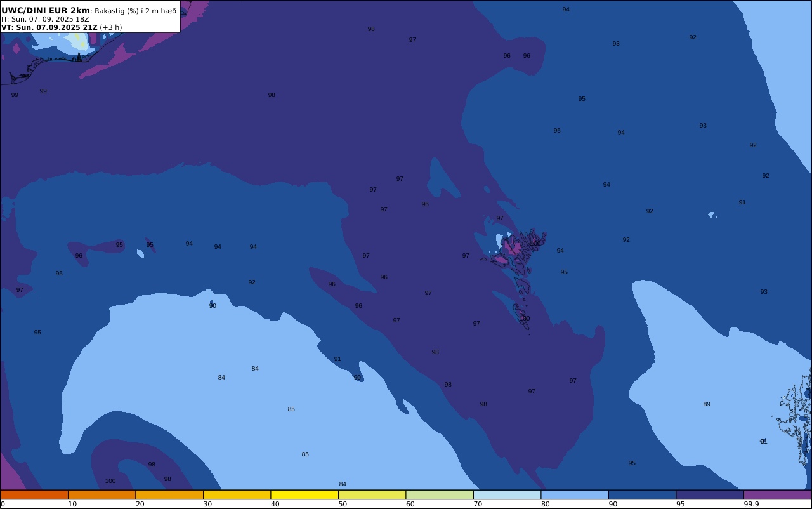Select the yellow-green 50–60 legend swatch
Viewport: 812px width, 509px height.
tap(372, 494)
